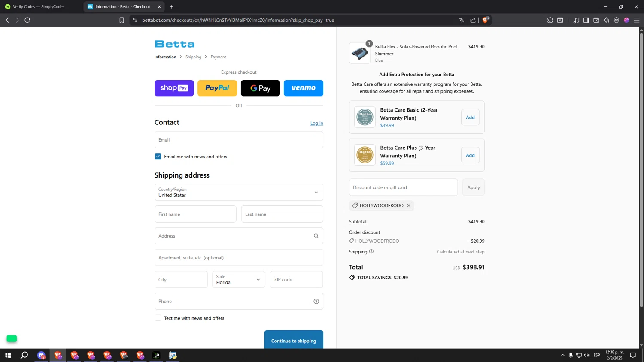Open the Windows notification center icon
The image size is (644, 362).
(633, 355)
